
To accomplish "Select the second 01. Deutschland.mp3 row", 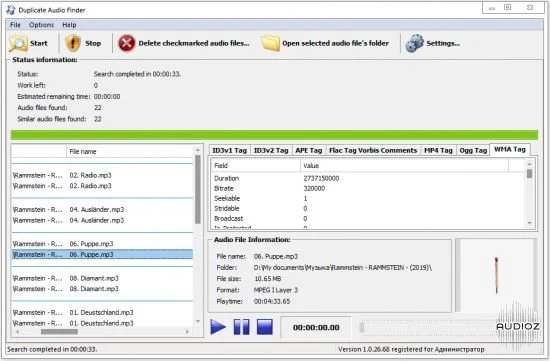I will coord(102,323).
